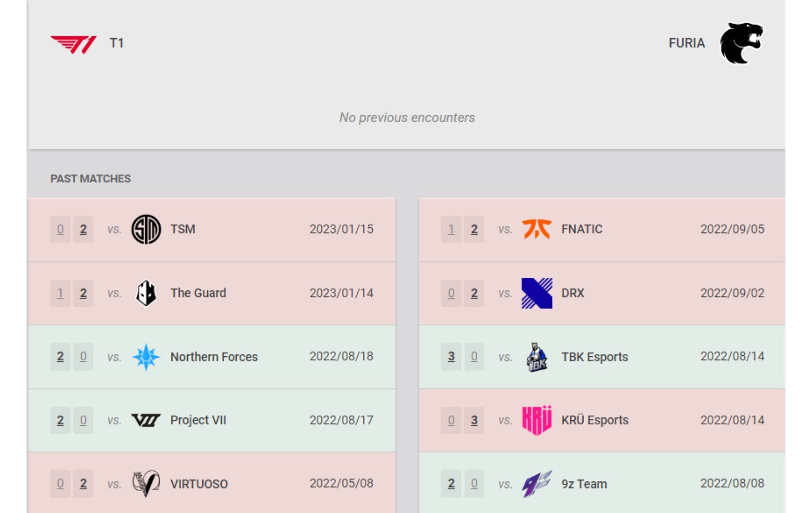The width and height of the screenshot is (812, 513).
Task: Select score 0 in TBK Esports match
Action: pyautogui.click(x=474, y=357)
